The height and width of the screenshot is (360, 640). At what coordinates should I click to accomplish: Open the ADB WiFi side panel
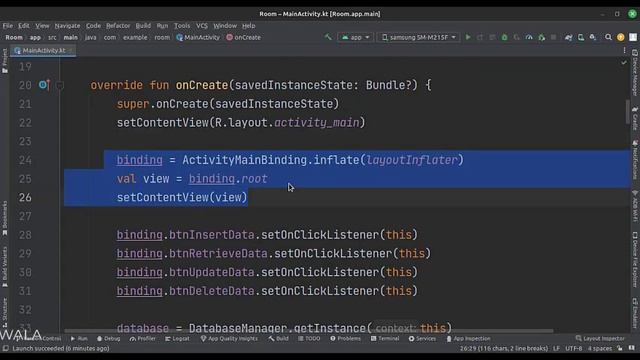(x=635, y=206)
